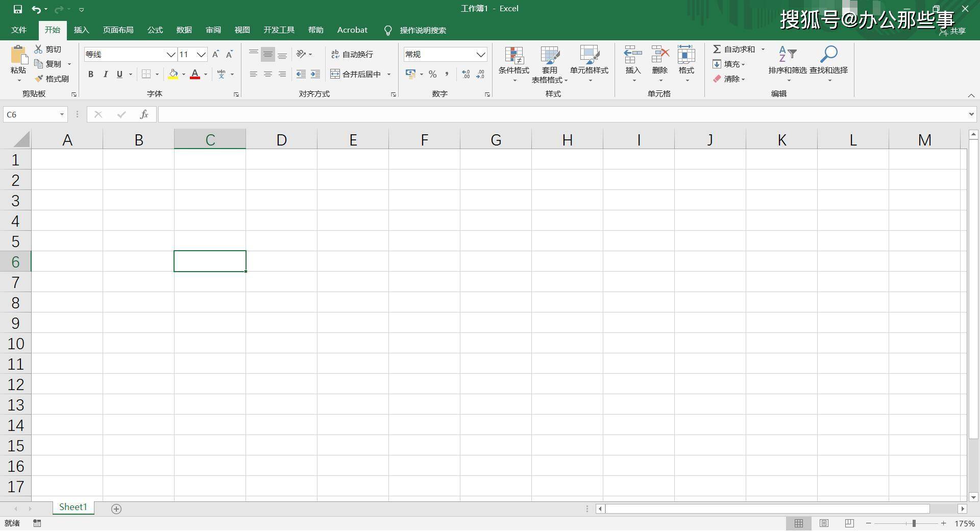Click the 自动求和 button
The width and height of the screenshot is (980, 531).
(734, 49)
